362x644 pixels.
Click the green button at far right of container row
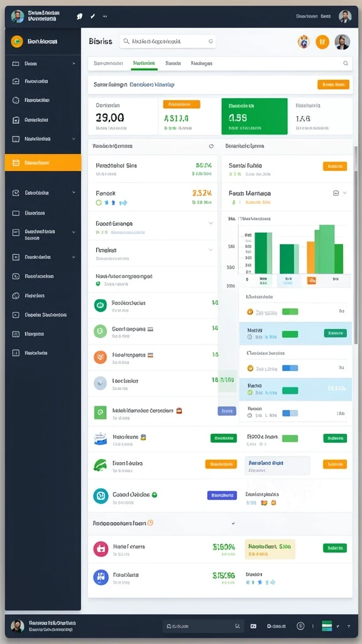335,438
